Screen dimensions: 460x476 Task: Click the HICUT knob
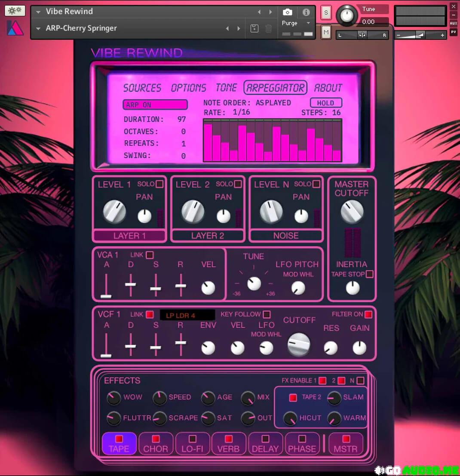coord(290,418)
